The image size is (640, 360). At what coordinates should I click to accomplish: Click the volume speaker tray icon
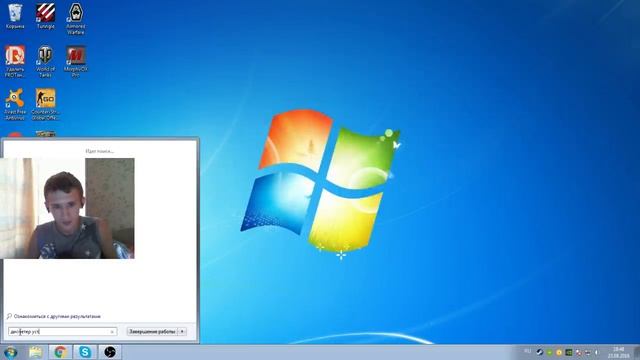[597, 352]
